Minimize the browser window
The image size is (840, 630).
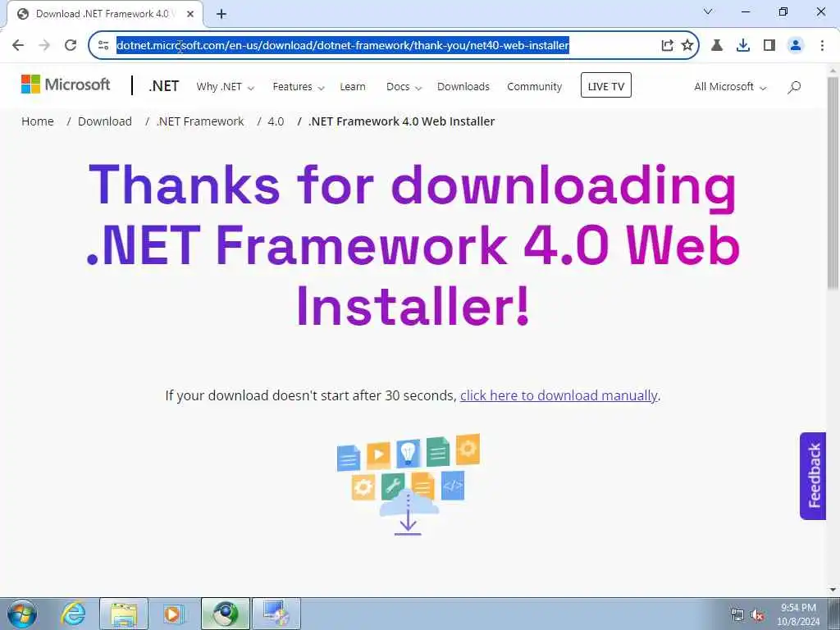(746, 11)
